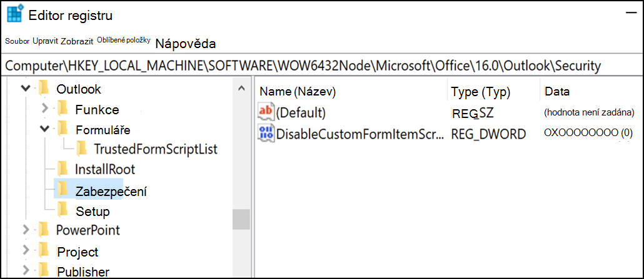Viewport: 644px width, 279px height.
Task: Click the (Default) string value icon
Action: click(266, 112)
